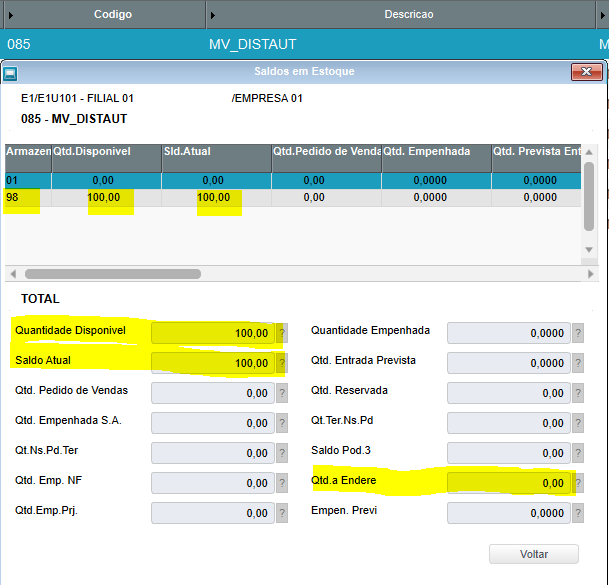Click the Qtd.a Endere value field
This screenshot has height=585, width=609.
509,483
